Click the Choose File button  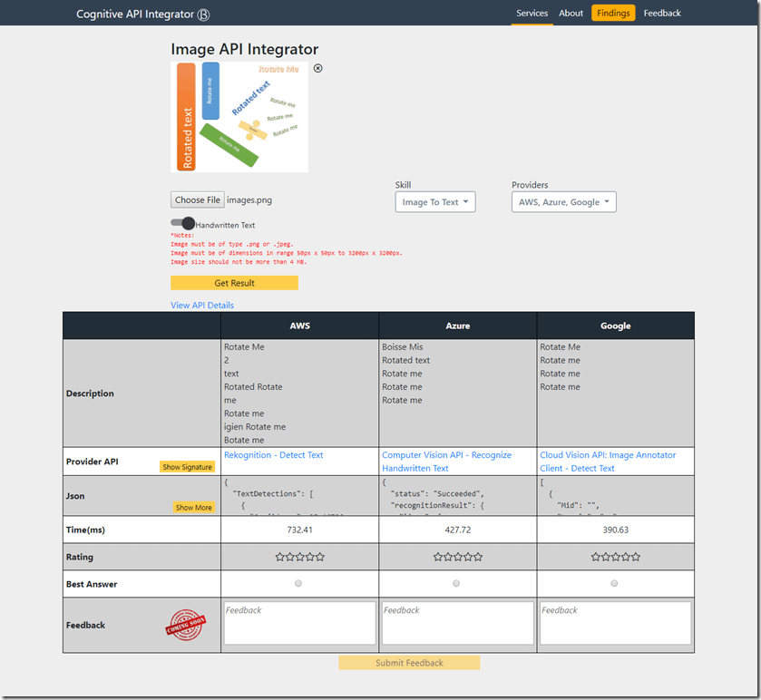coord(197,200)
